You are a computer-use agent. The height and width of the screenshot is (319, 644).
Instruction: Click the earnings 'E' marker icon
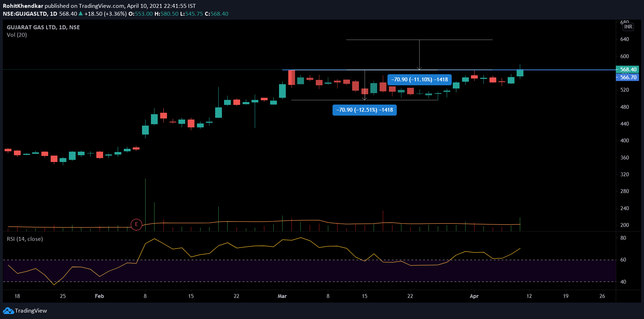coord(136,224)
